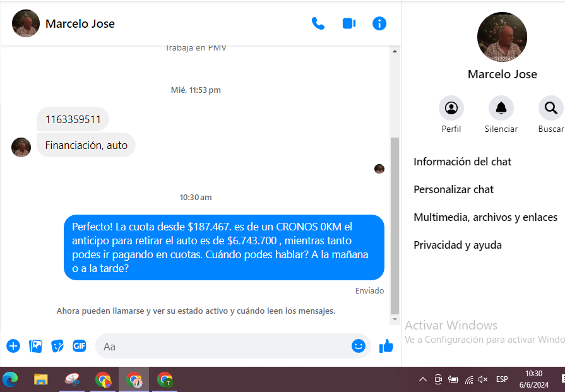Start a video call from chat header
This screenshot has width=565, height=392.
349,24
